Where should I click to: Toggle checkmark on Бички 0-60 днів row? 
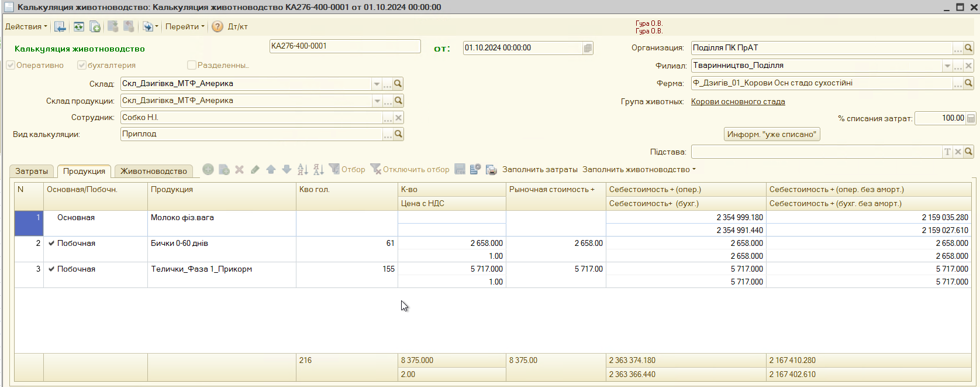[51, 244]
